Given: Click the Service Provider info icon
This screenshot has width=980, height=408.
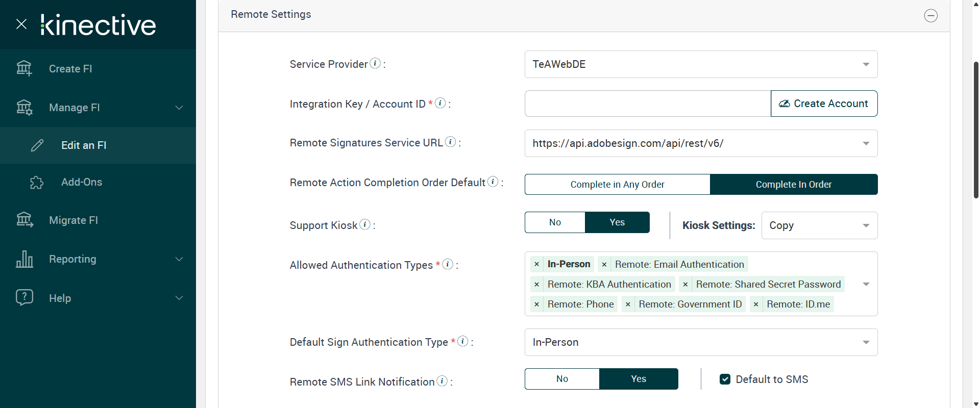Looking at the screenshot, I should (375, 63).
